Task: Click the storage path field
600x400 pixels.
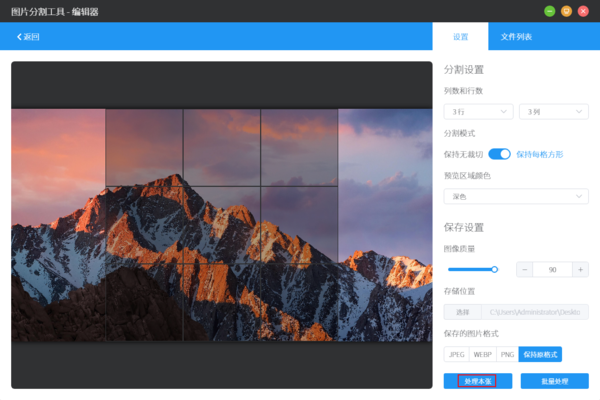Action: tap(535, 312)
